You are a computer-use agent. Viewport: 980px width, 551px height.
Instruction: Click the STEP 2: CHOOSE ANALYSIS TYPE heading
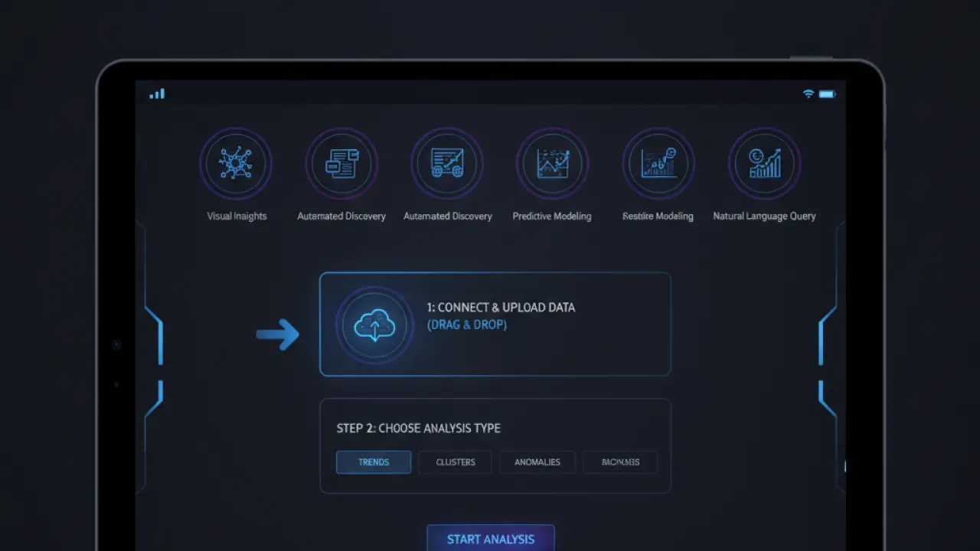pyautogui.click(x=419, y=429)
